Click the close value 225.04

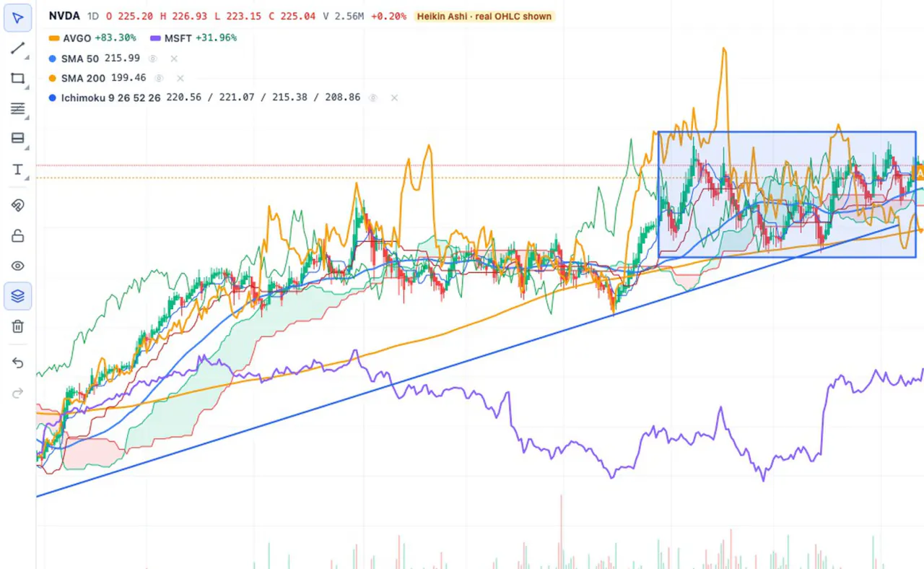click(x=299, y=16)
